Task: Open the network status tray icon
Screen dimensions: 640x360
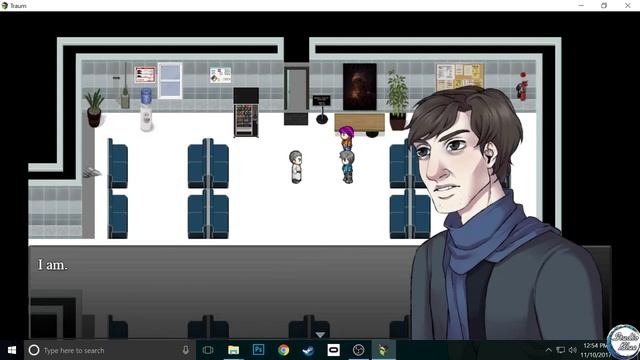Action: coord(561,350)
